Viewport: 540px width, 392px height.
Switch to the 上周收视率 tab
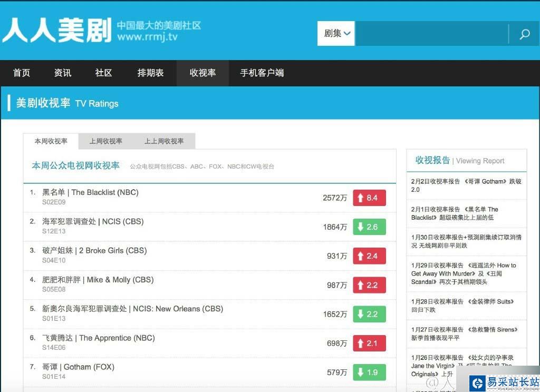pyautogui.click(x=105, y=141)
